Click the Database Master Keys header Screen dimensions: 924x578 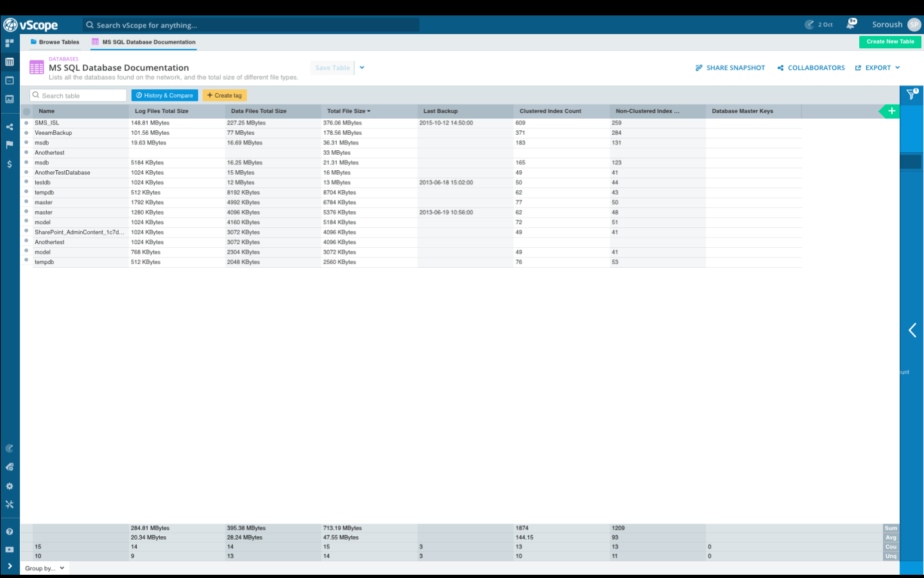tap(742, 111)
